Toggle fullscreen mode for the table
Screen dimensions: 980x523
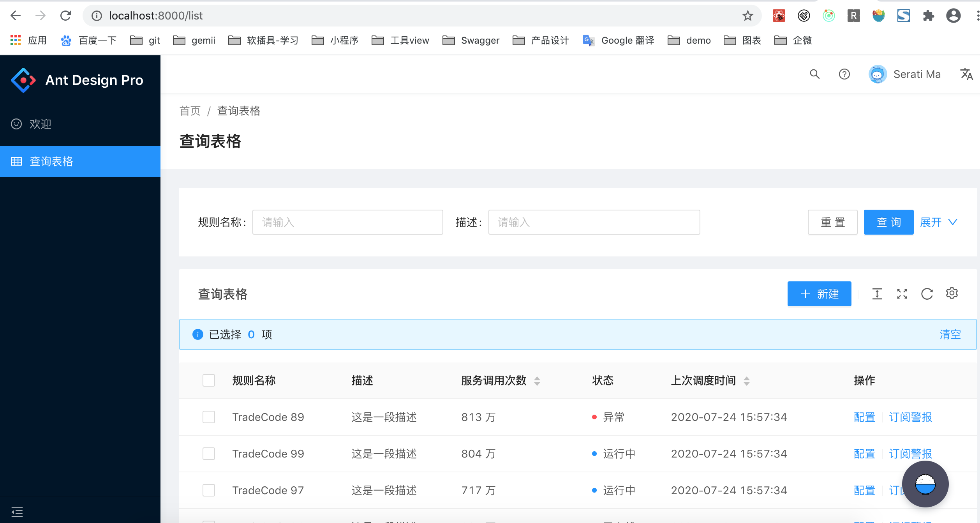pos(902,294)
